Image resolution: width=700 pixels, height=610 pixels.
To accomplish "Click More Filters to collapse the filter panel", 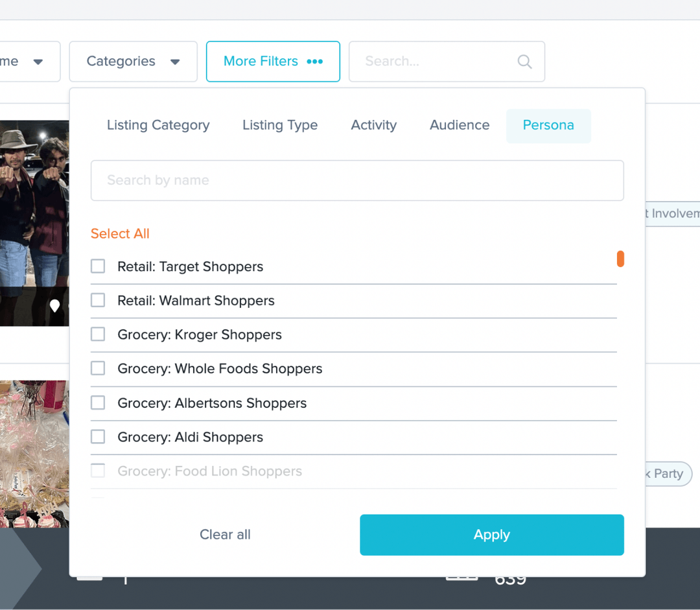I will tap(261, 61).
